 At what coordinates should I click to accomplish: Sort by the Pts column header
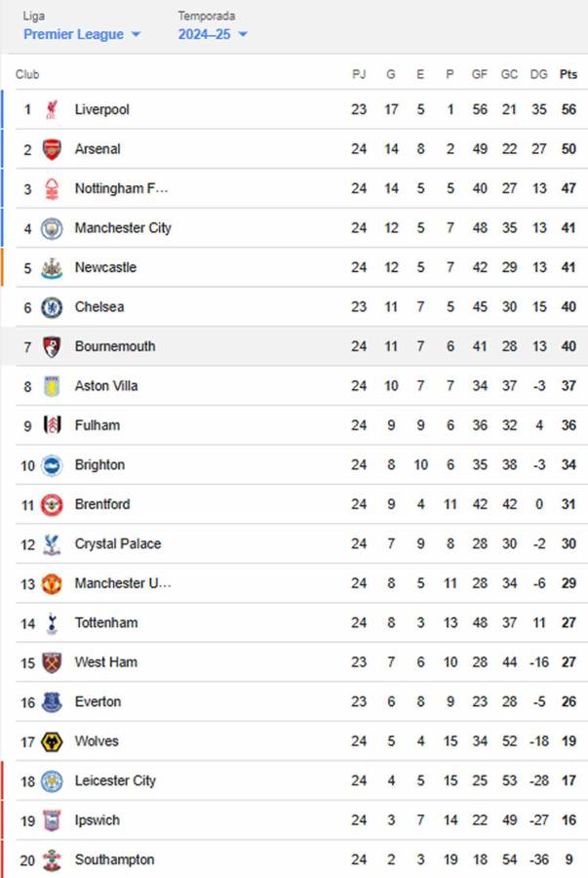(x=568, y=73)
